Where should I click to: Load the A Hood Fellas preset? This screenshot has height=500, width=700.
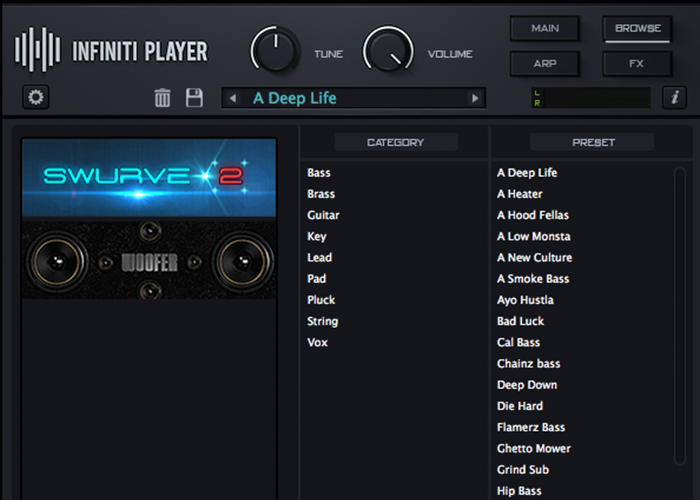[533, 215]
